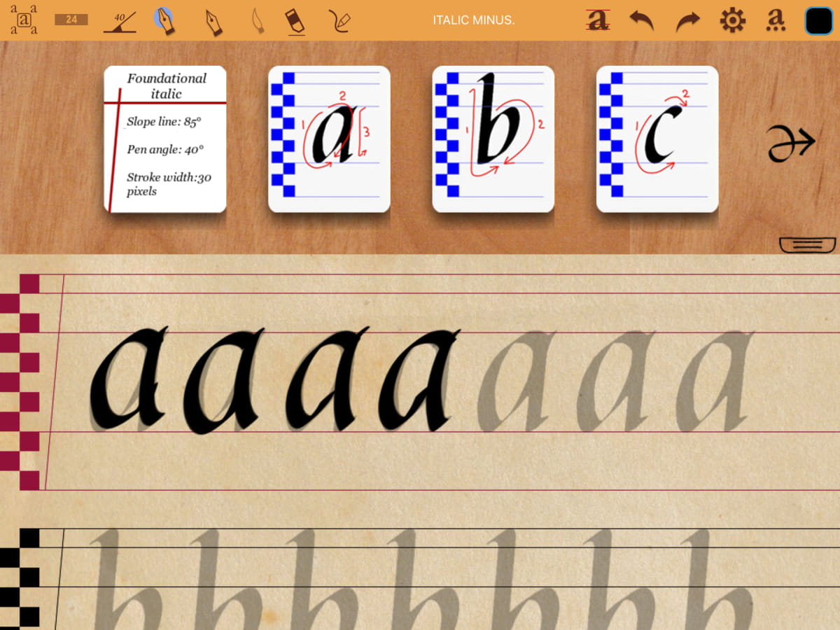This screenshot has width=840, height=630.
Task: Select the letter b stroke guide card
Action: click(493, 139)
